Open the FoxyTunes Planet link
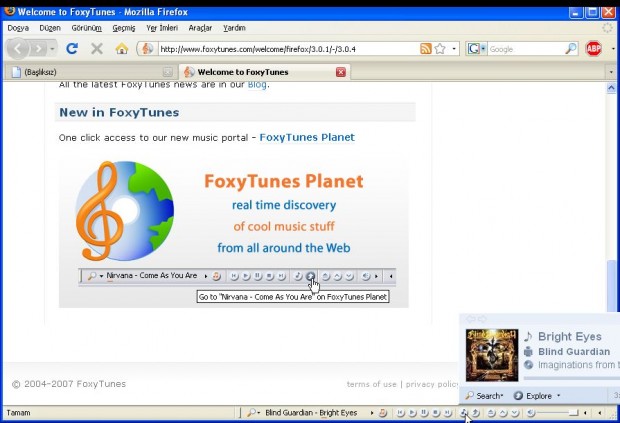Screen dimensions: 620x423 coord(307,137)
